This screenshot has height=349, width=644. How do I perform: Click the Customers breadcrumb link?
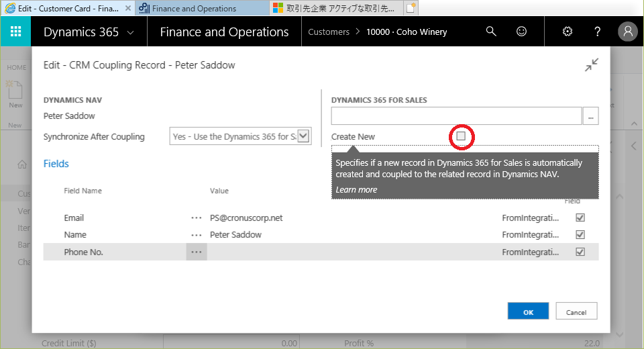tap(329, 32)
